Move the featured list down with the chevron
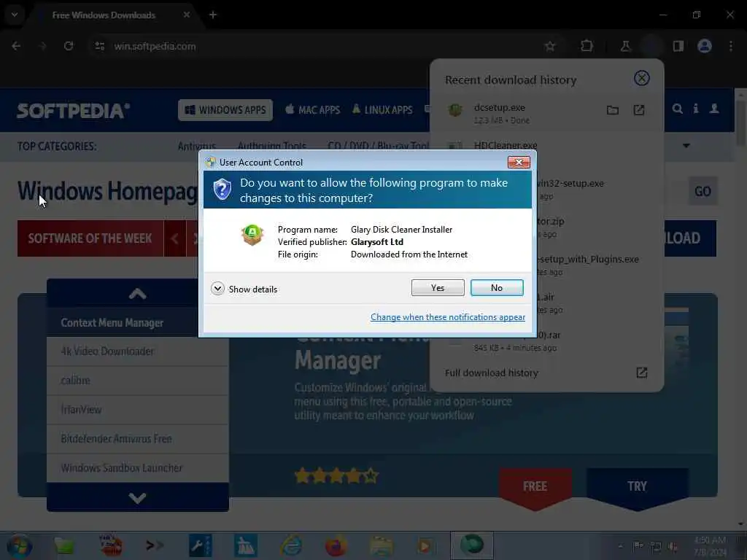 click(137, 497)
